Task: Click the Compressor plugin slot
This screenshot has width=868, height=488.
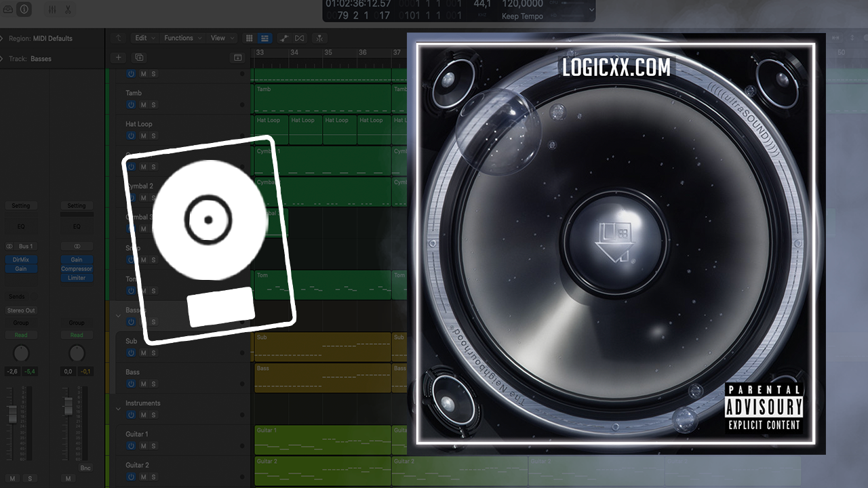Action: click(77, 269)
